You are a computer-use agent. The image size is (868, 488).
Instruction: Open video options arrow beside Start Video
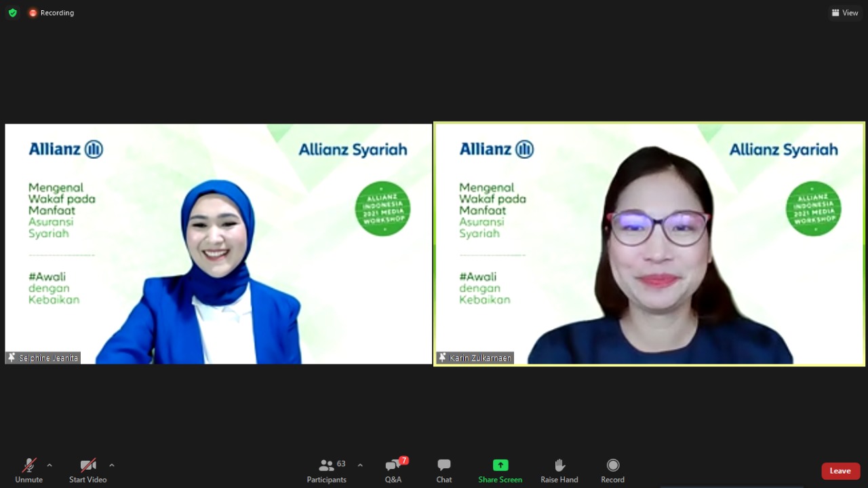pyautogui.click(x=112, y=466)
